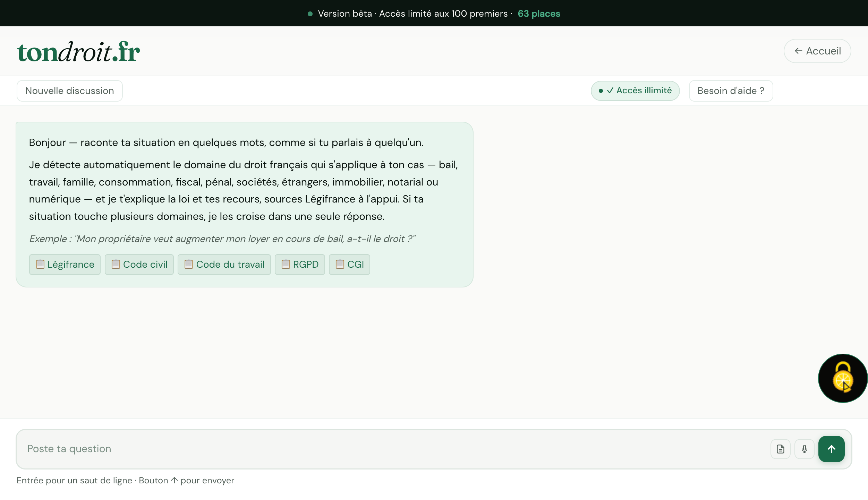This screenshot has height=500, width=868.
Task: Select the Code civil source chip
Action: click(x=139, y=265)
